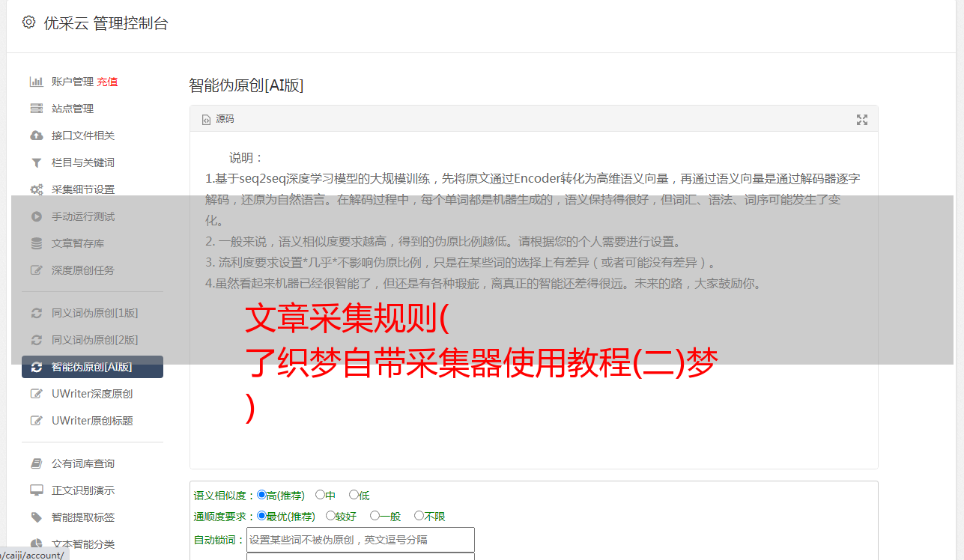Click the book icon for 公有词库查询
This screenshot has width=964, height=560.
(x=36, y=463)
